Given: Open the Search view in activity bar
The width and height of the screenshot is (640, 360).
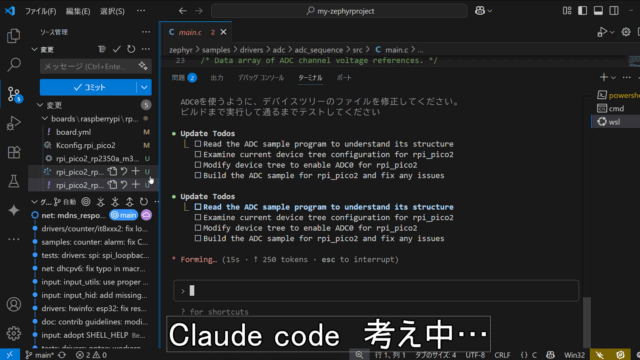Looking at the screenshot, I should [x=13, y=64].
